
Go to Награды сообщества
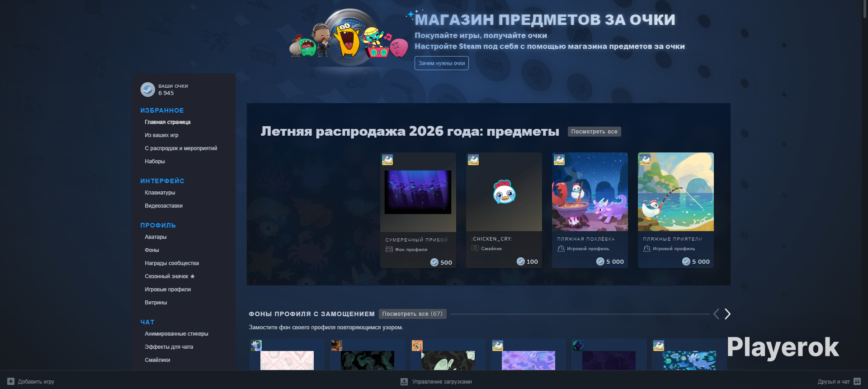coord(172,263)
